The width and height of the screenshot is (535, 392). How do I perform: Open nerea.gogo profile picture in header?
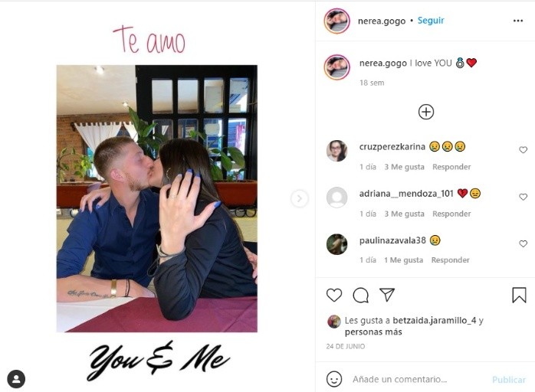(336, 21)
